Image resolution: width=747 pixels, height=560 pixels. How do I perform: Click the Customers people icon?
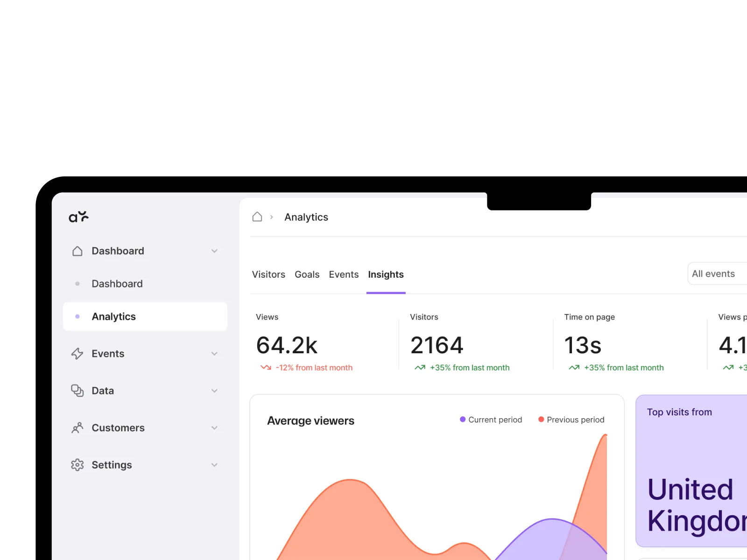(77, 428)
